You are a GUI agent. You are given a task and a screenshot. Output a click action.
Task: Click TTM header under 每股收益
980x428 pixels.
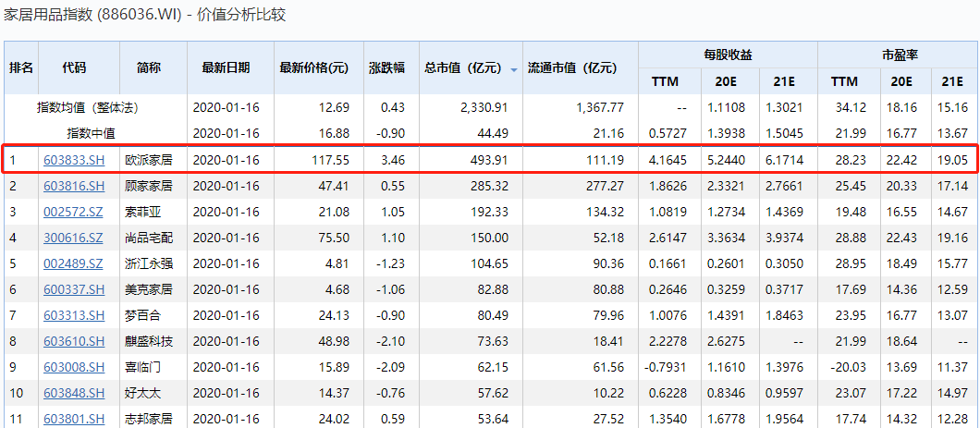665,82
